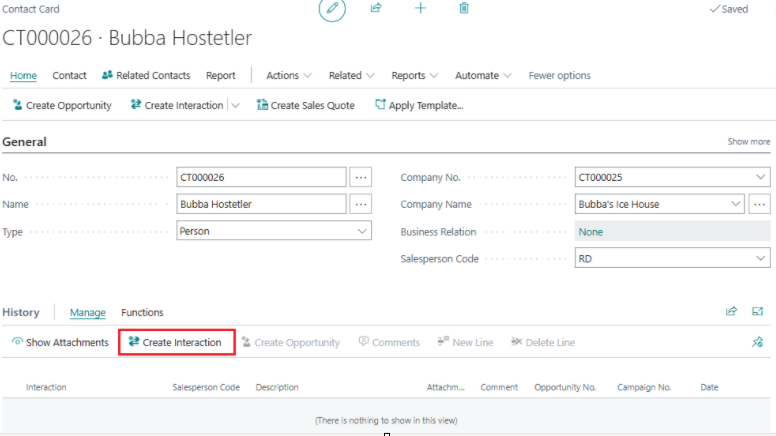The image size is (776, 436).
Task: Open the Actions menu
Action: [288, 75]
